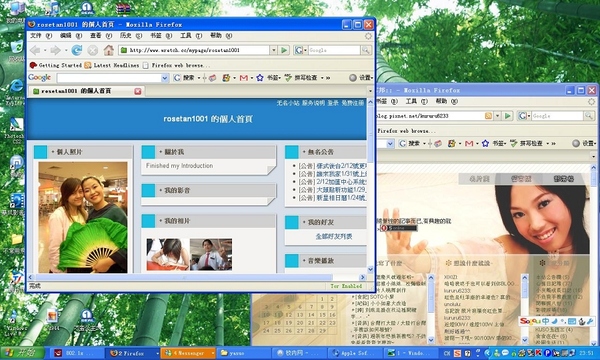This screenshot has height=360, width=600.
Task: Click settings icon in back window Google toolbar
Action: tap(576, 143)
